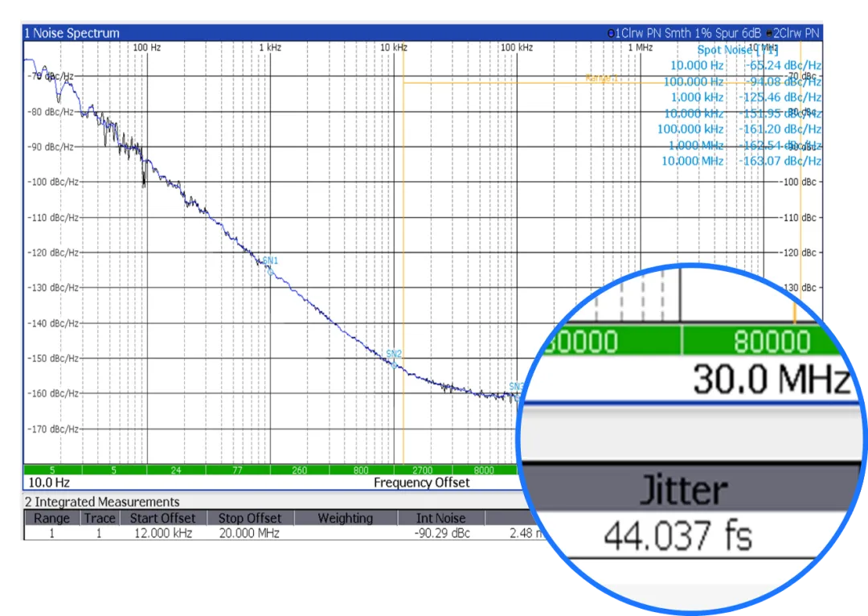This screenshot has height=616, width=868.
Task: Click the 44.037 fs jitter result
Action: tap(678, 535)
